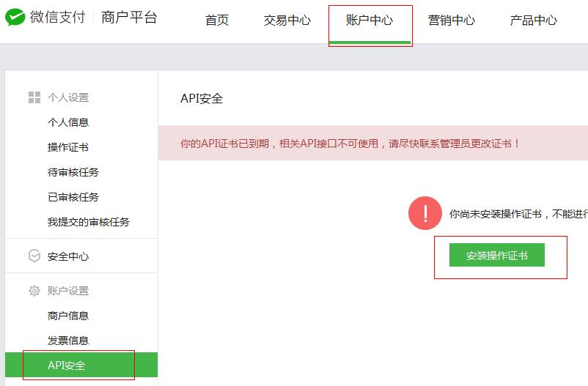
Task: Open 个人信息 in sidebar
Action: click(68, 122)
